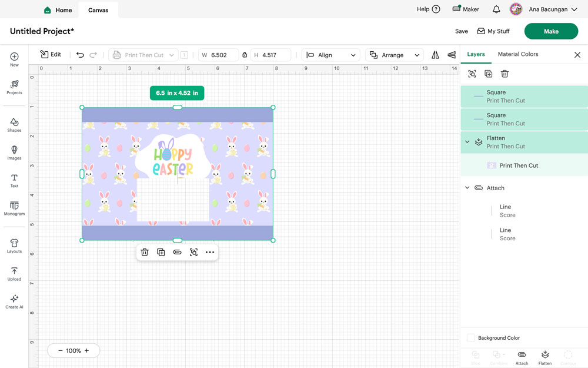Click the Group icon in Layers panel
Image resolution: width=588 pixels, height=368 pixels.
472,74
